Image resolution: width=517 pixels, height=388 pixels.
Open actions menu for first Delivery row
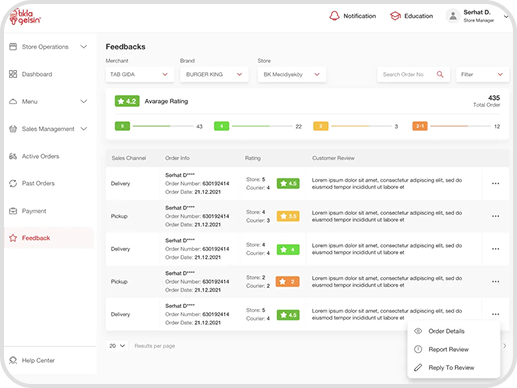[x=495, y=183]
